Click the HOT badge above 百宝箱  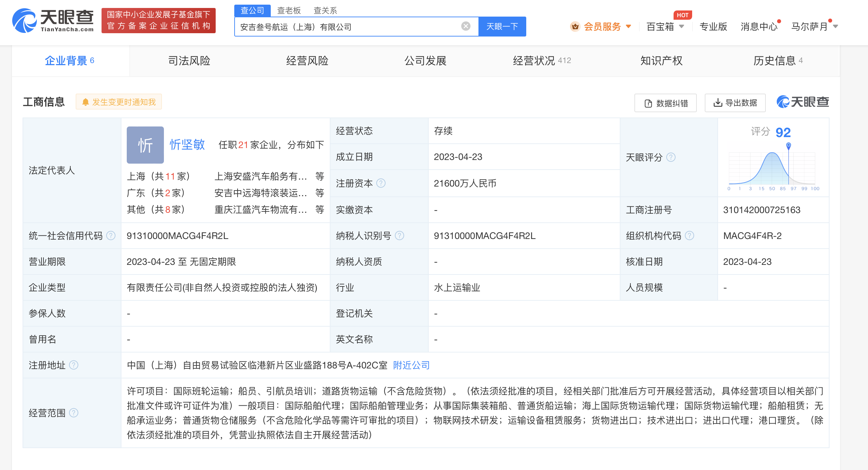click(682, 15)
